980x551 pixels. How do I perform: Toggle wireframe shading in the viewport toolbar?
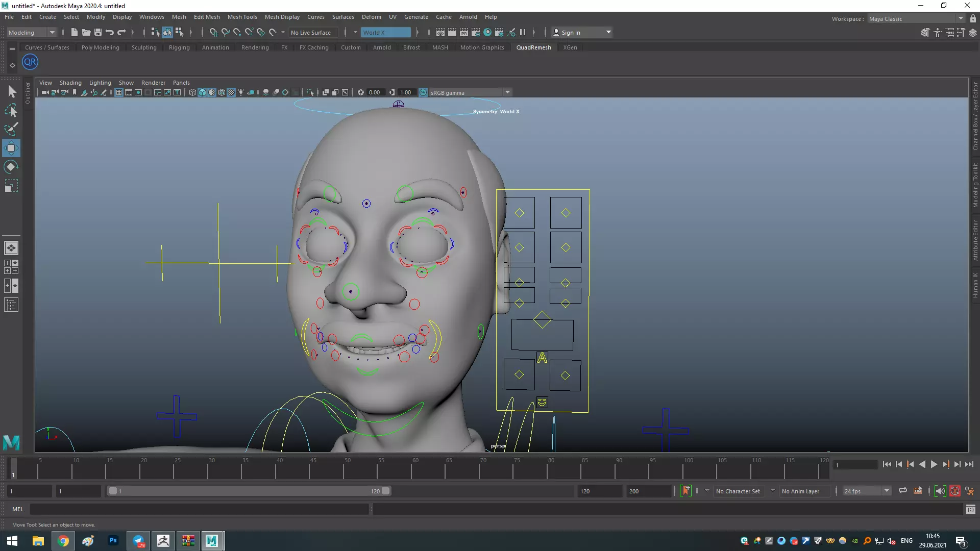click(x=192, y=92)
